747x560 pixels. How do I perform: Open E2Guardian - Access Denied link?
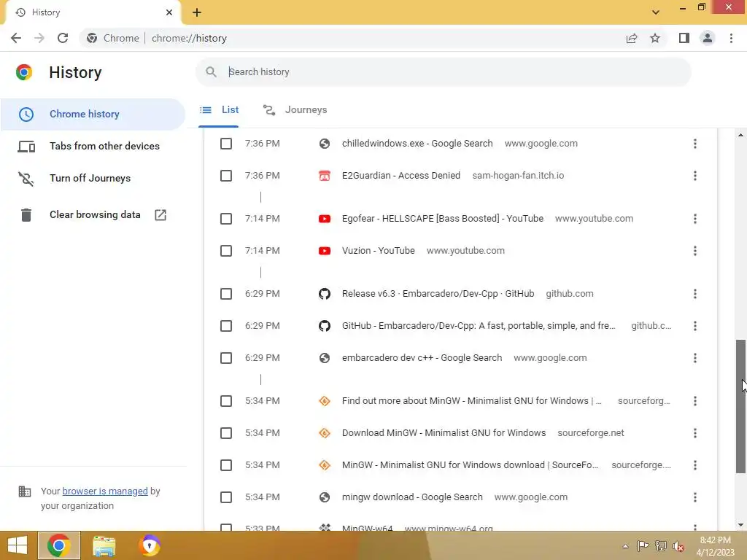401,176
